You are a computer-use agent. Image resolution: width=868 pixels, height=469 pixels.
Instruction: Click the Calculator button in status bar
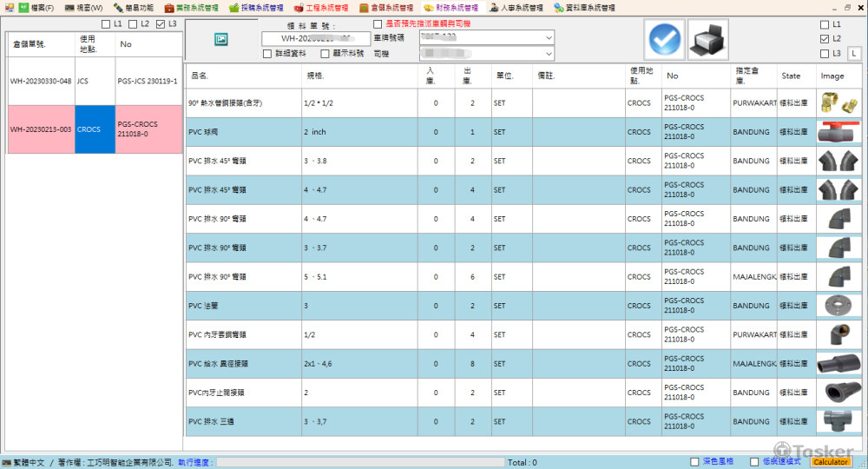(831, 462)
